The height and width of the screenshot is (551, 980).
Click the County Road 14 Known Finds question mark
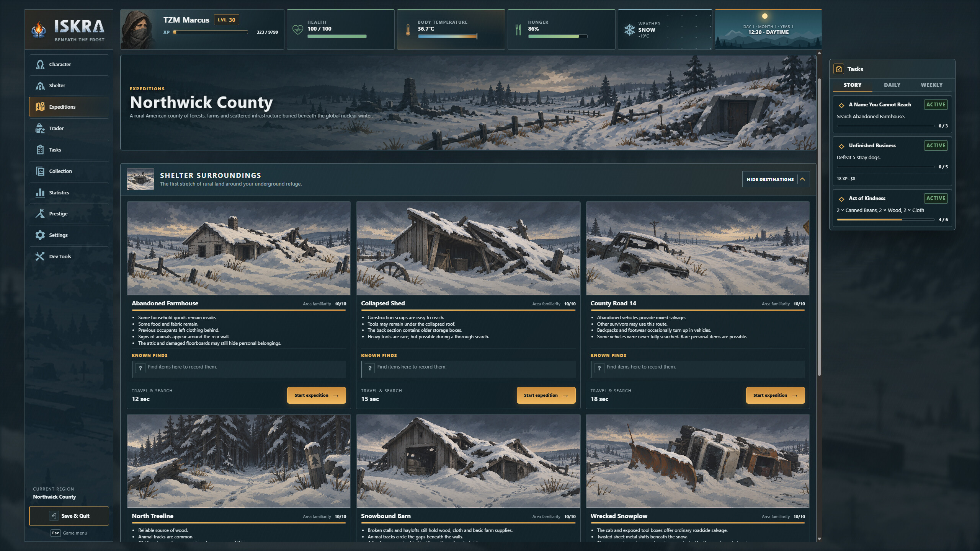[599, 368]
